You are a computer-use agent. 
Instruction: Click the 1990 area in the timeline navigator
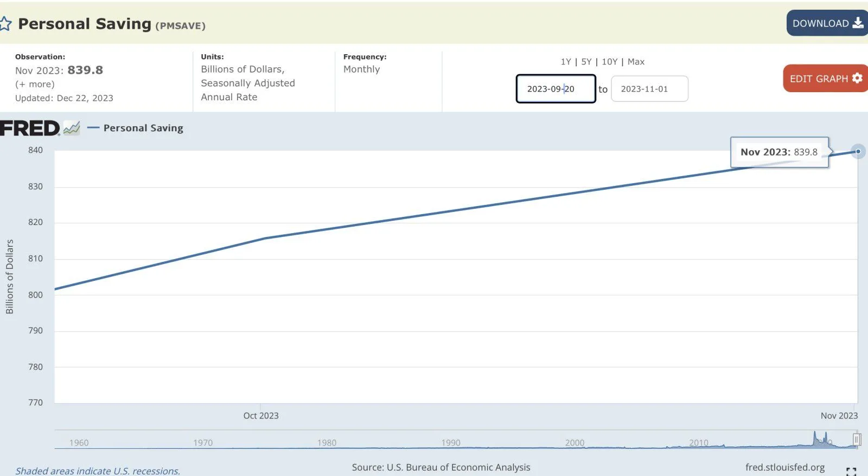pyautogui.click(x=451, y=441)
